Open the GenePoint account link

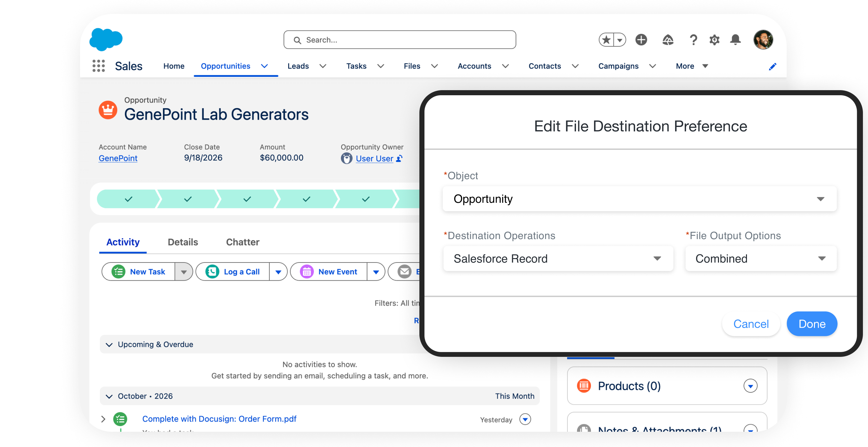(x=118, y=158)
